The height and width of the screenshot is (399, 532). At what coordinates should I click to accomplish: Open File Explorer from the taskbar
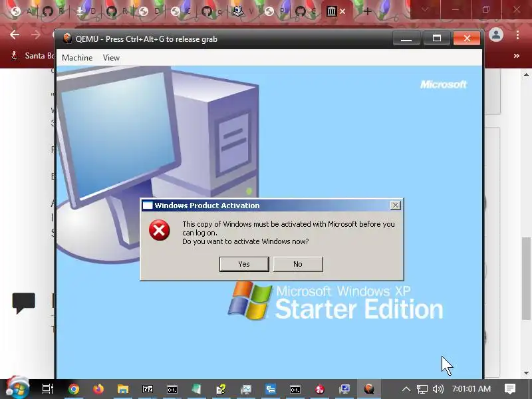123,389
